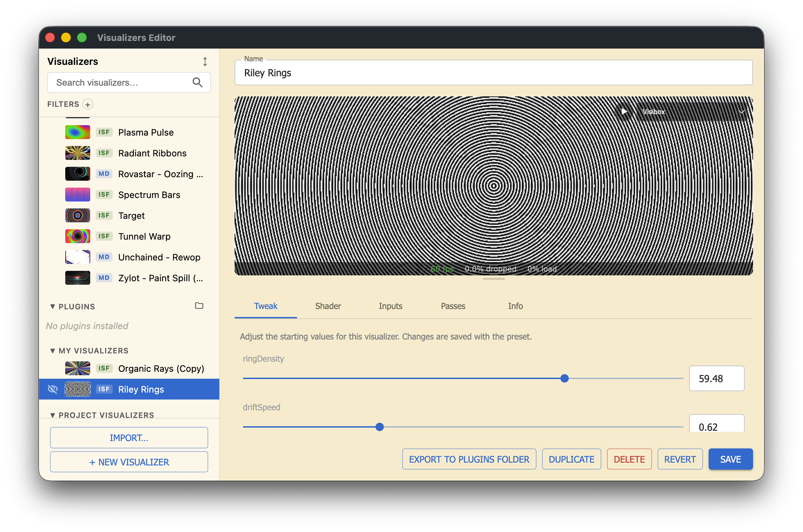Viewport: 803px width, 532px height.
Task: Click the preview resize handle bar
Action: point(493,279)
